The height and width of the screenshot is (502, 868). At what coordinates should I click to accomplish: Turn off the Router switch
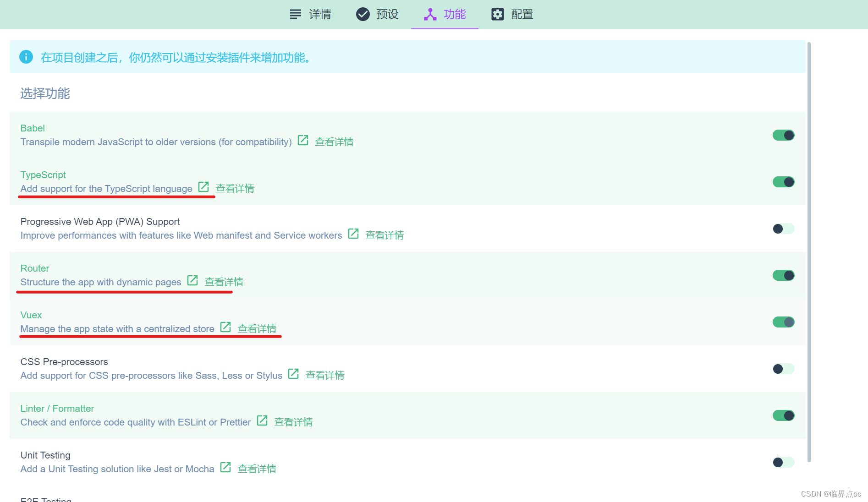(784, 275)
